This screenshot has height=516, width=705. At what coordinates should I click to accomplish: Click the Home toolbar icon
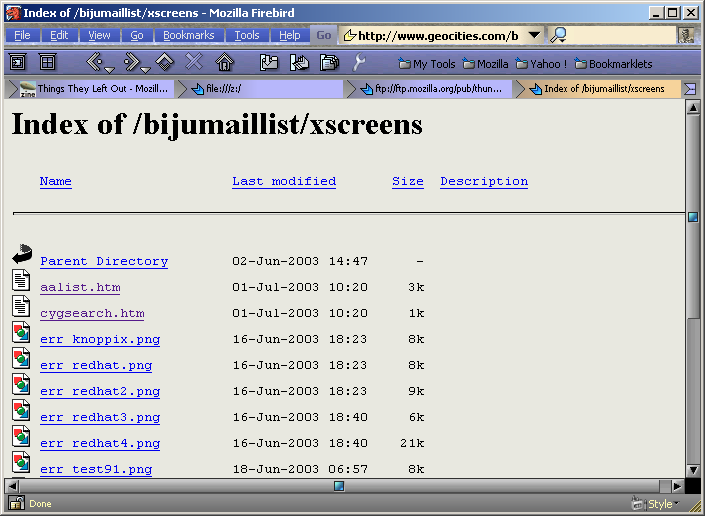coord(224,62)
